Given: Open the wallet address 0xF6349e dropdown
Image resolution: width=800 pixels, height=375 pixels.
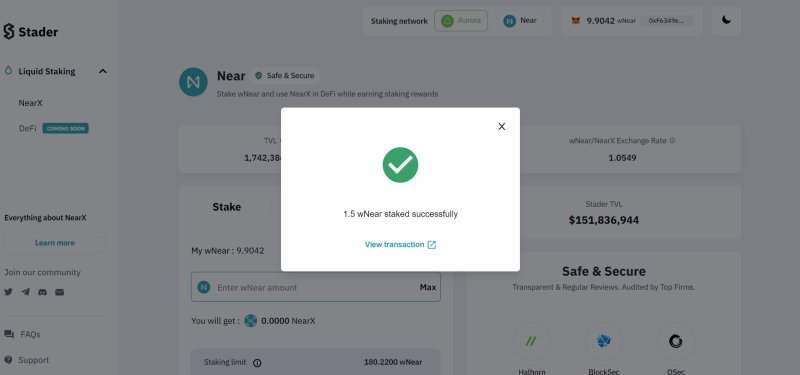Looking at the screenshot, I should 667,21.
